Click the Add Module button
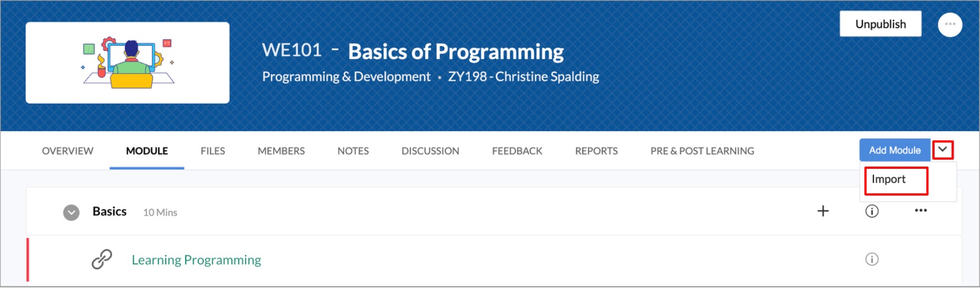980x295 pixels. click(894, 150)
